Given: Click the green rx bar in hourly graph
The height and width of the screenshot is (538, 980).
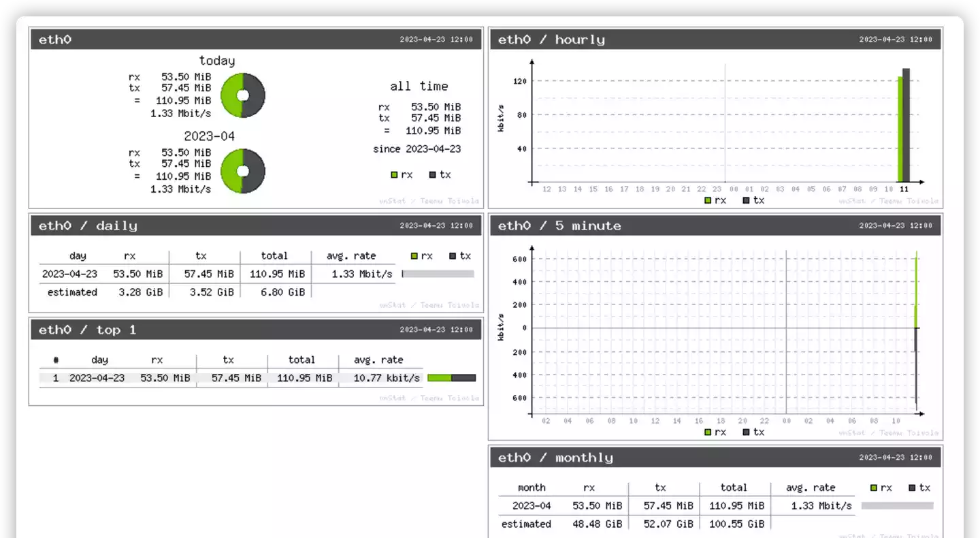Looking at the screenshot, I should click(900, 129).
